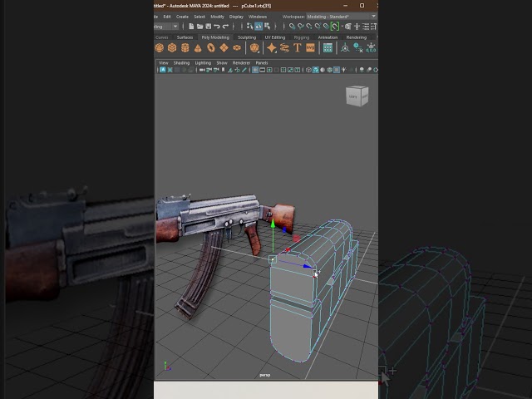Select the Poly Modeling shelf tab
532x399 pixels.
pos(215,37)
